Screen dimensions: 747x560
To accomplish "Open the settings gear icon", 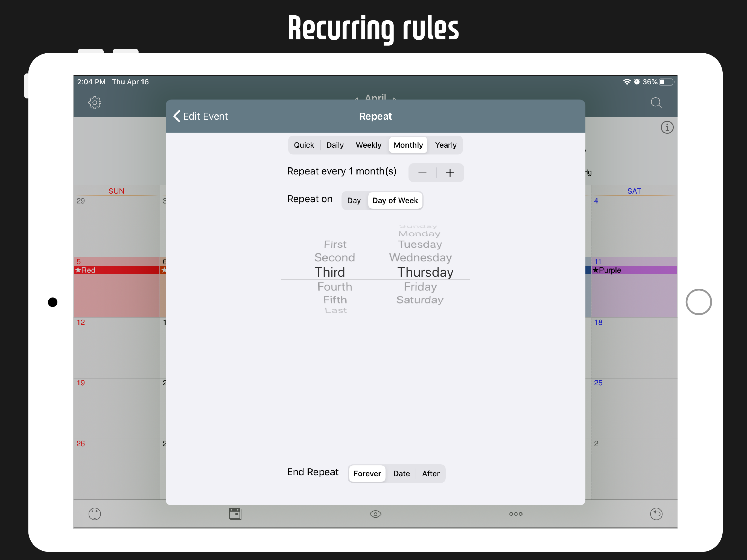I will coord(95,102).
